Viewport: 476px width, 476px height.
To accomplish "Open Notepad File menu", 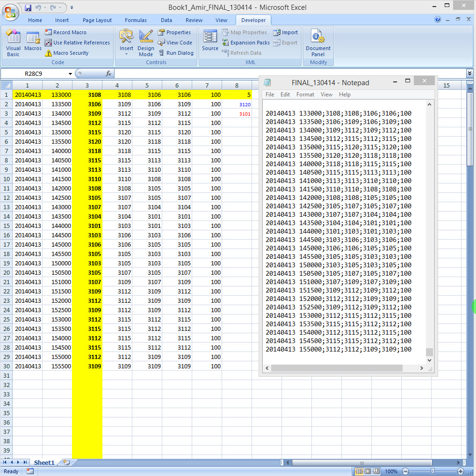I will (270, 95).
